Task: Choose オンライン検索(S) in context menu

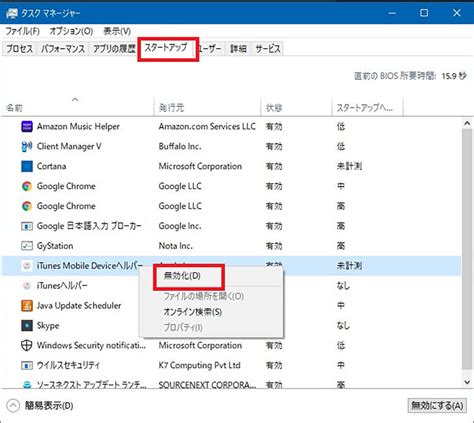Action: pyautogui.click(x=193, y=312)
